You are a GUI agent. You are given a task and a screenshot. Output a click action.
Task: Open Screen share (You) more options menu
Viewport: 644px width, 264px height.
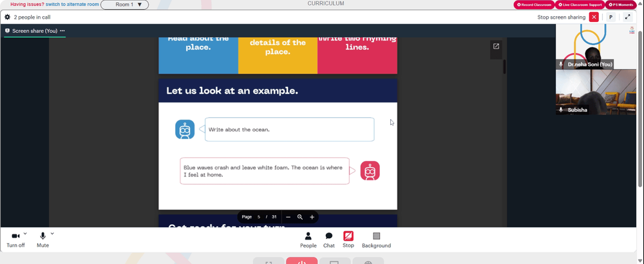62,31
